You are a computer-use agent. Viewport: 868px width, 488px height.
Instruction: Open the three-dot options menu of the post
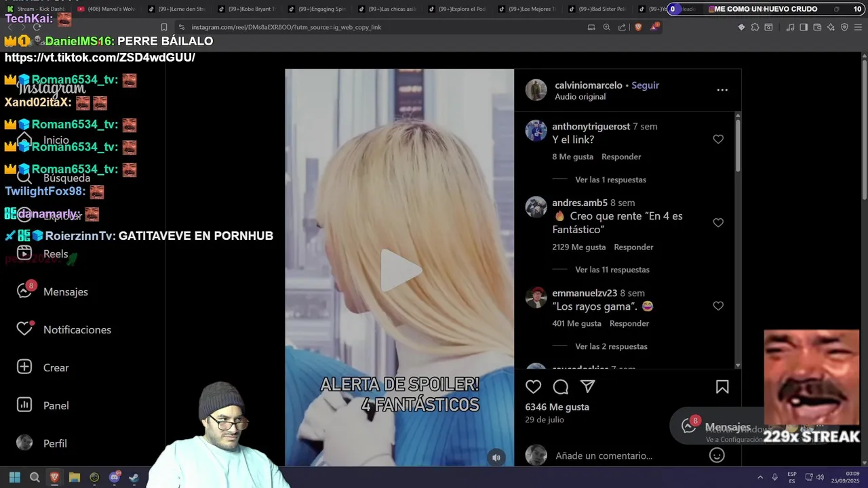click(x=722, y=89)
